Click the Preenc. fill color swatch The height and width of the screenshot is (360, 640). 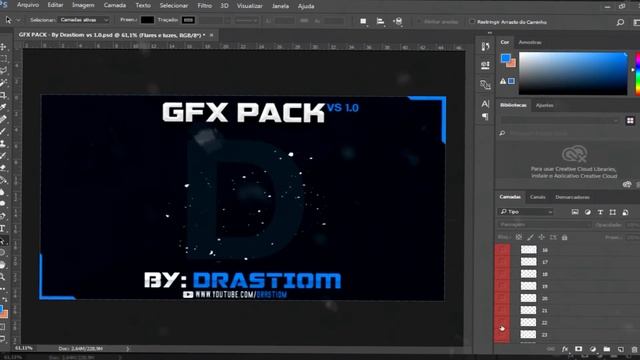[x=147, y=20]
